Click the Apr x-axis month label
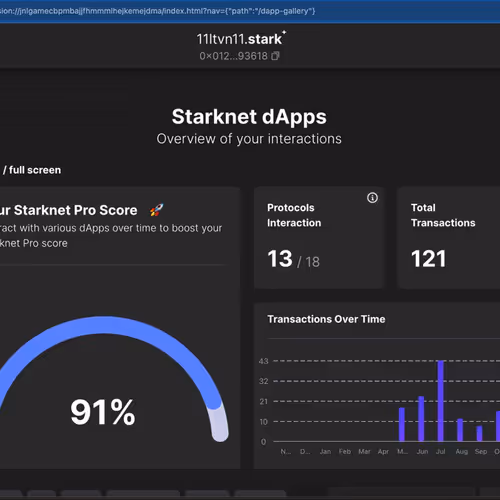 click(x=383, y=452)
